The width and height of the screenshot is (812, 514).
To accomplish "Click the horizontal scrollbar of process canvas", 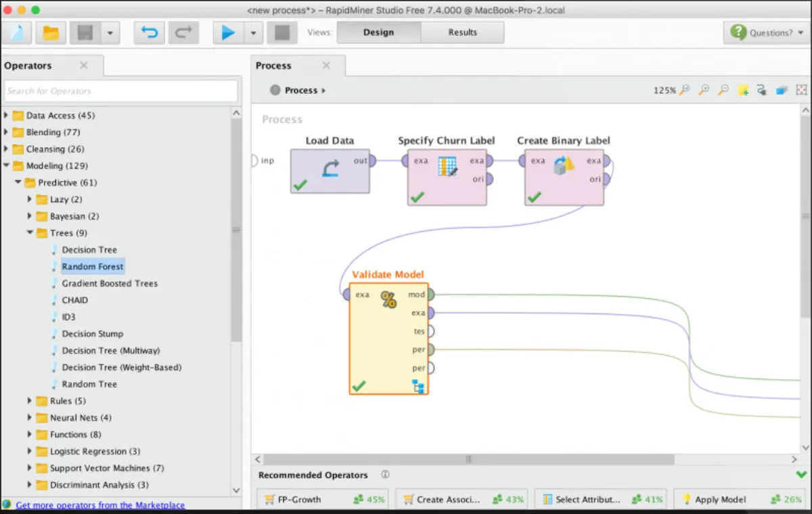I will point(468,459).
